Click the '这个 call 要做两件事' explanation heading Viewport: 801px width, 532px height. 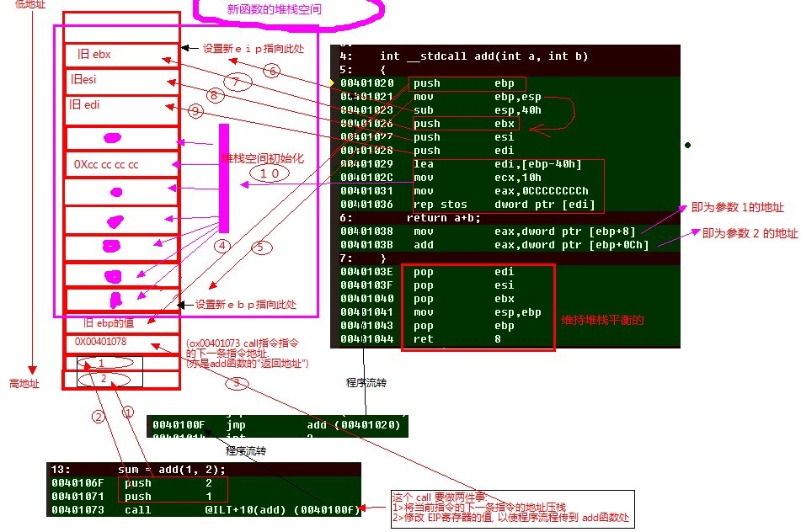pyautogui.click(x=441, y=497)
